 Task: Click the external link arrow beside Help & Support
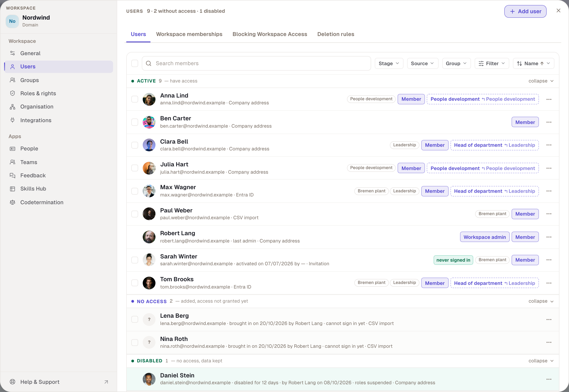tap(106, 382)
